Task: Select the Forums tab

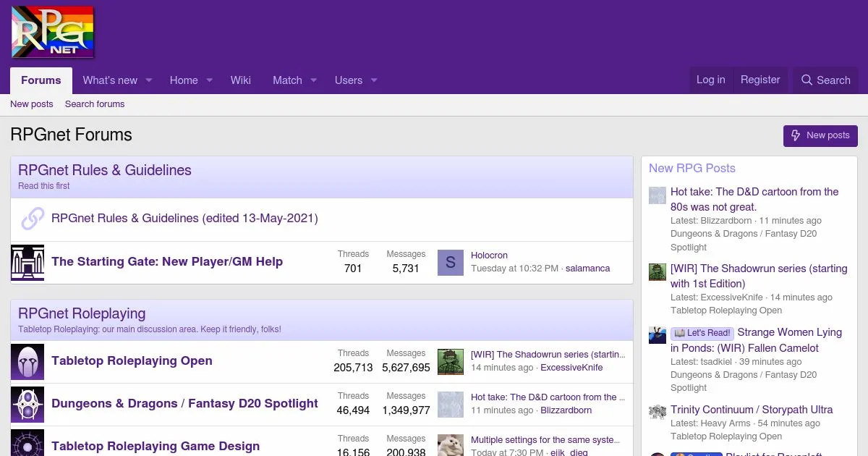Action: coord(41,80)
